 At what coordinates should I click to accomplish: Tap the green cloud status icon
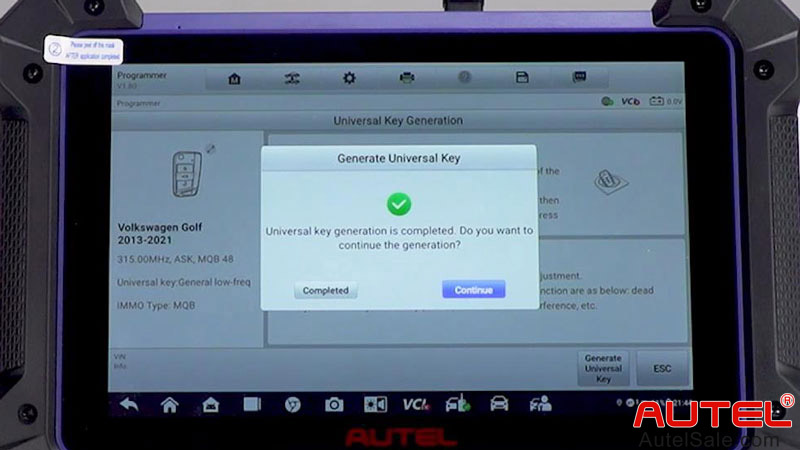[x=607, y=102]
